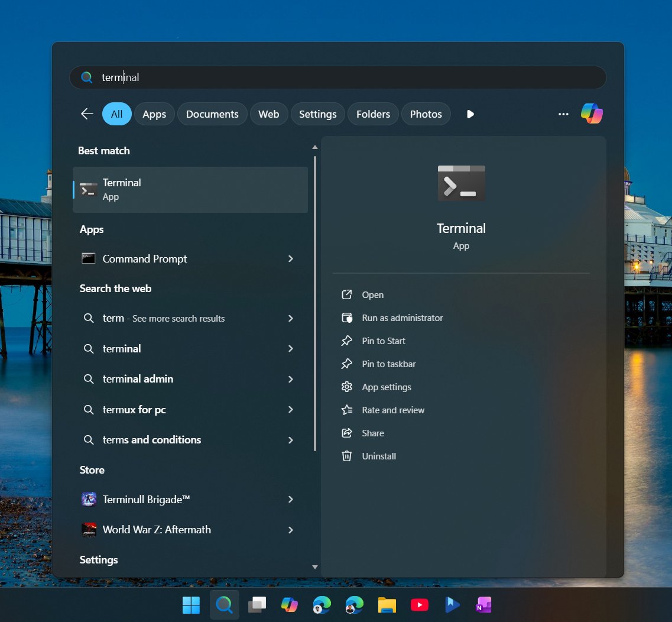Open YouTube from the taskbar
The width and height of the screenshot is (672, 622).
point(419,604)
